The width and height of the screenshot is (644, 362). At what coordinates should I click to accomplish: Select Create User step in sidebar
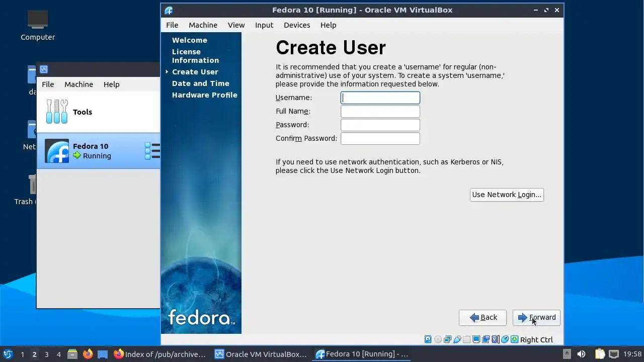point(195,72)
